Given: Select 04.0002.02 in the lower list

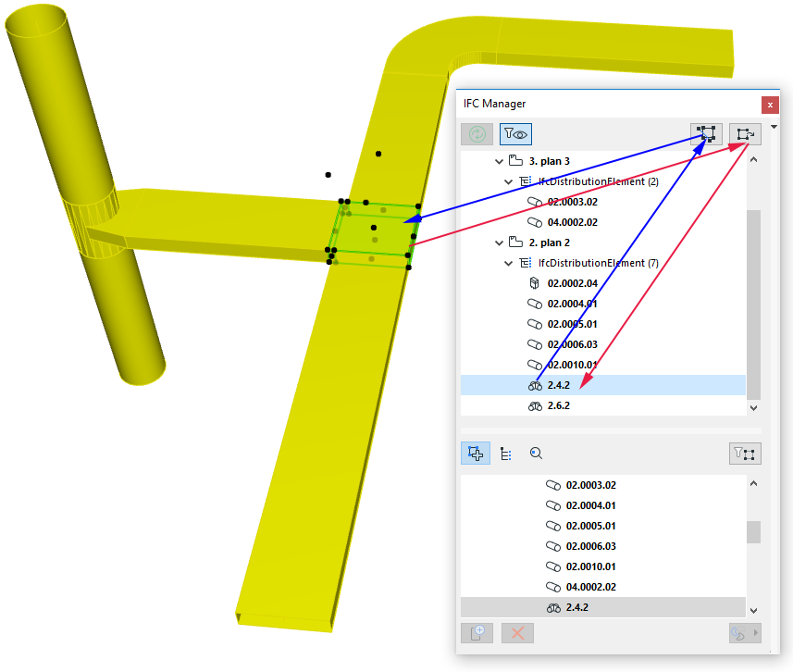Looking at the screenshot, I should coord(590,587).
